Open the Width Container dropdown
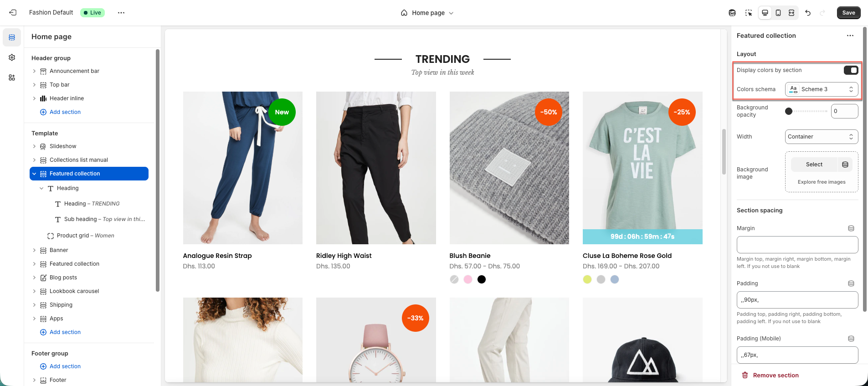This screenshot has height=386, width=868. (x=822, y=137)
